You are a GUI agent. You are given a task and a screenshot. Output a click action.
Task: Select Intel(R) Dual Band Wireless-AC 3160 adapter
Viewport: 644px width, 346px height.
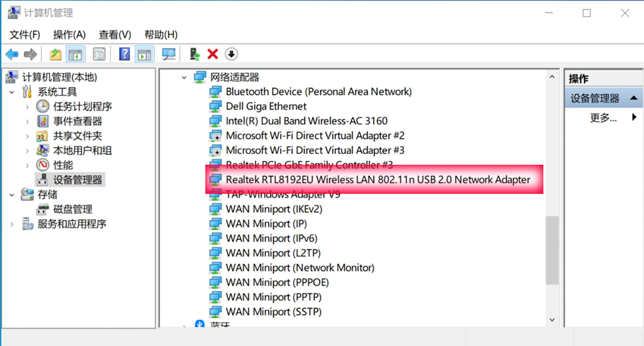306,121
